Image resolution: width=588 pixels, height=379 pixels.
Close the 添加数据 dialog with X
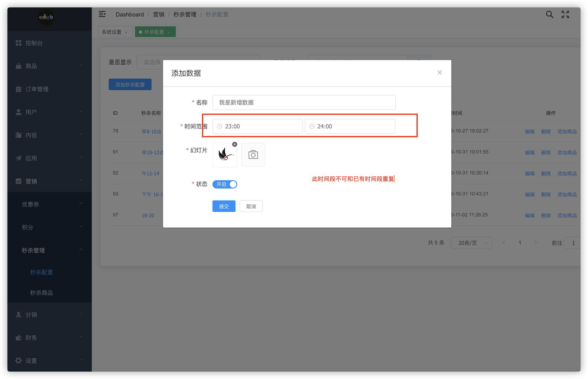tap(440, 73)
